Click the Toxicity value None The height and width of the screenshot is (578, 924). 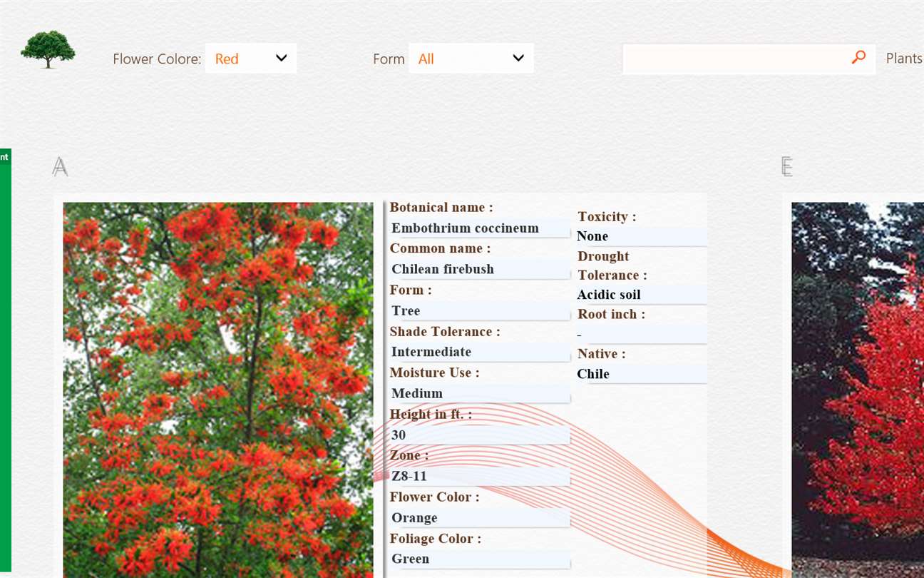click(592, 236)
